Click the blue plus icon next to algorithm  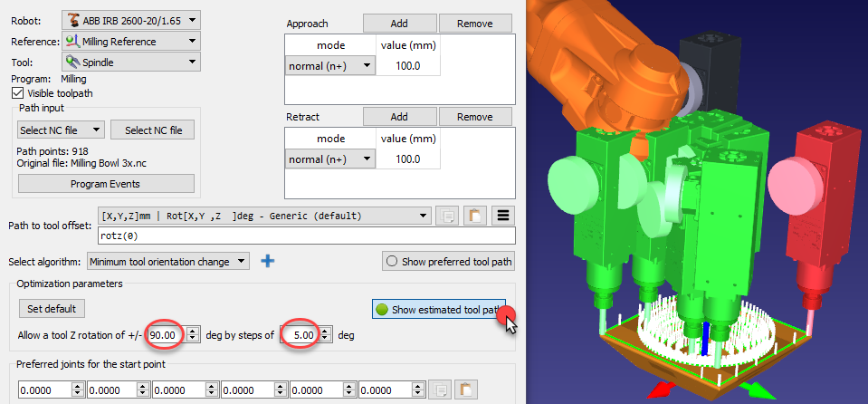click(x=267, y=262)
